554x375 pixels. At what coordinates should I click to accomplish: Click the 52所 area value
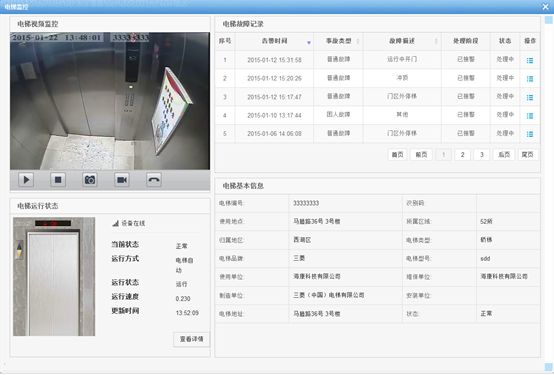(x=486, y=222)
